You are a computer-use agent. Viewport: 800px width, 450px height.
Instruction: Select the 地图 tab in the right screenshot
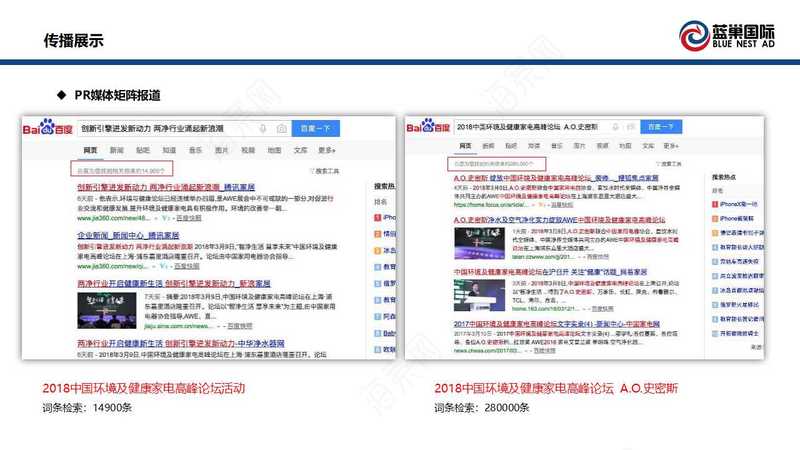[625, 145]
